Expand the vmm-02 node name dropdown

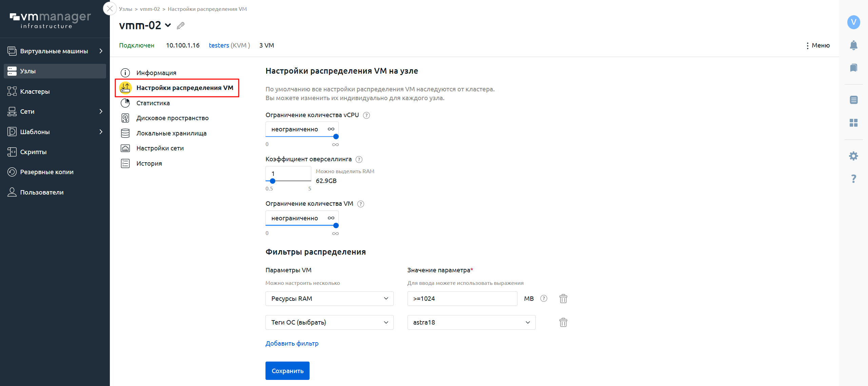[168, 25]
